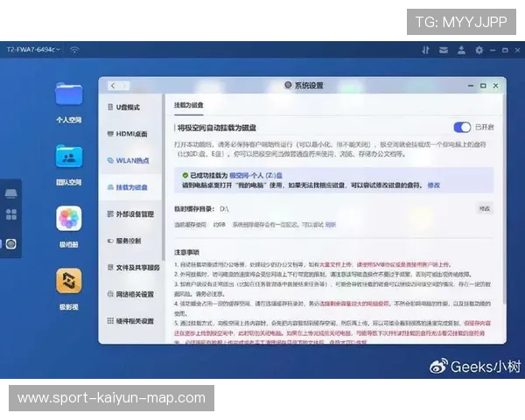The width and height of the screenshot is (525, 420).
Task: Minimize the 系统设置 window
Action: (471, 86)
